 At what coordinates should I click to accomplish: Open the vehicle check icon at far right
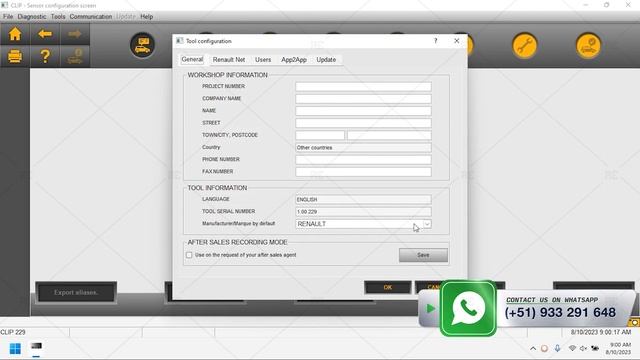pyautogui.click(x=588, y=45)
